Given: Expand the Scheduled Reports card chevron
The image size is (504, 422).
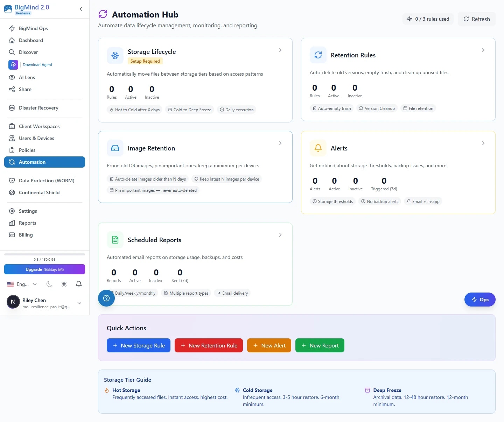Looking at the screenshot, I should (x=280, y=235).
